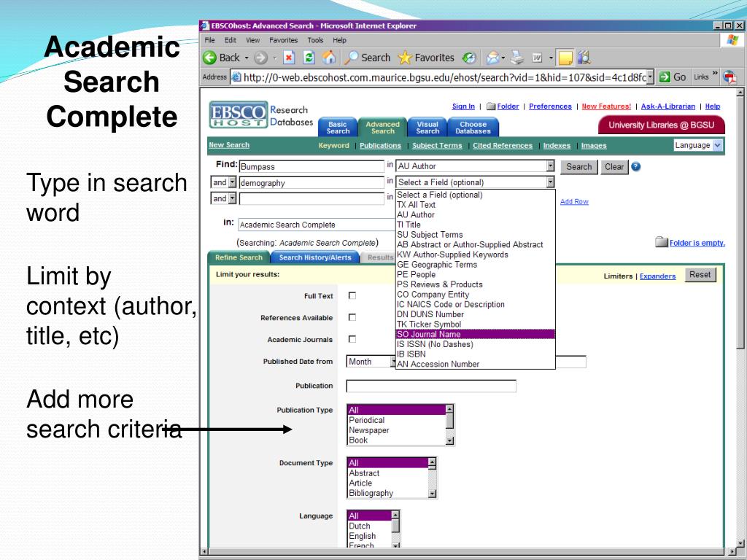Switch to the Basic Search tab
This screenshot has height=560, width=747.
(338, 127)
